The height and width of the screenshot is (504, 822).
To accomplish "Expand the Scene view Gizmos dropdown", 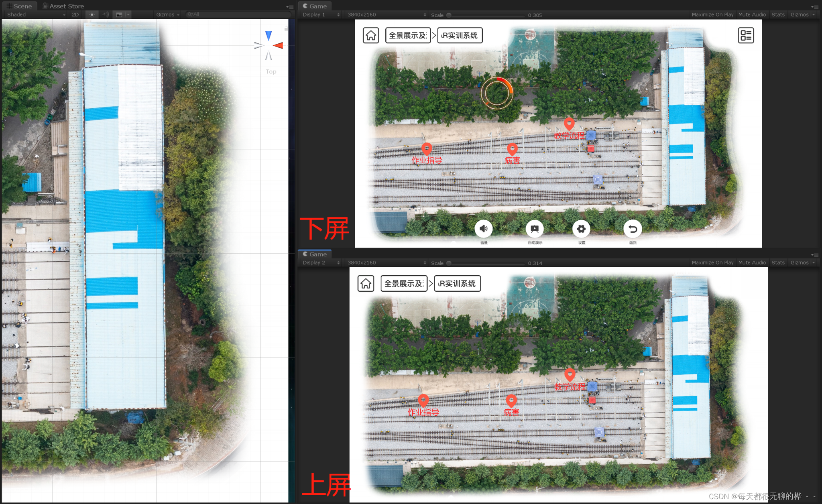I will click(x=167, y=14).
